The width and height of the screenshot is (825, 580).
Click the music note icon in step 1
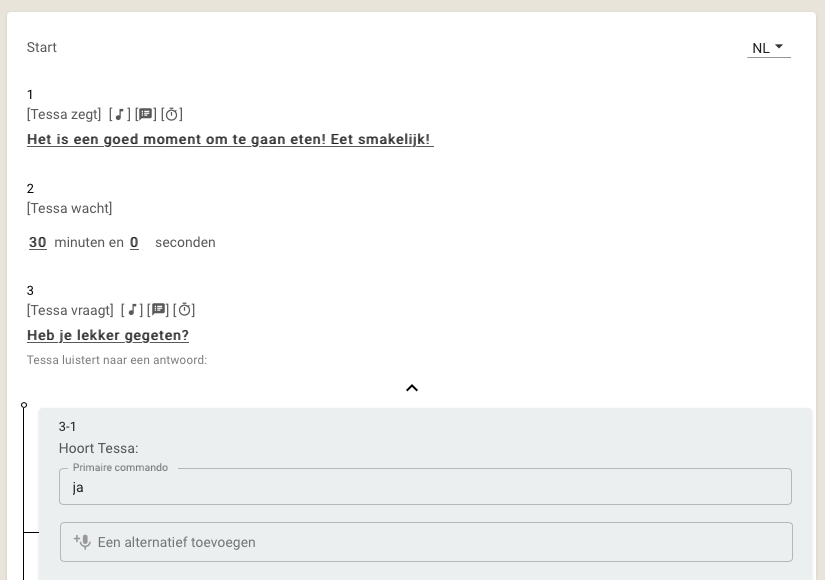[x=119, y=114]
